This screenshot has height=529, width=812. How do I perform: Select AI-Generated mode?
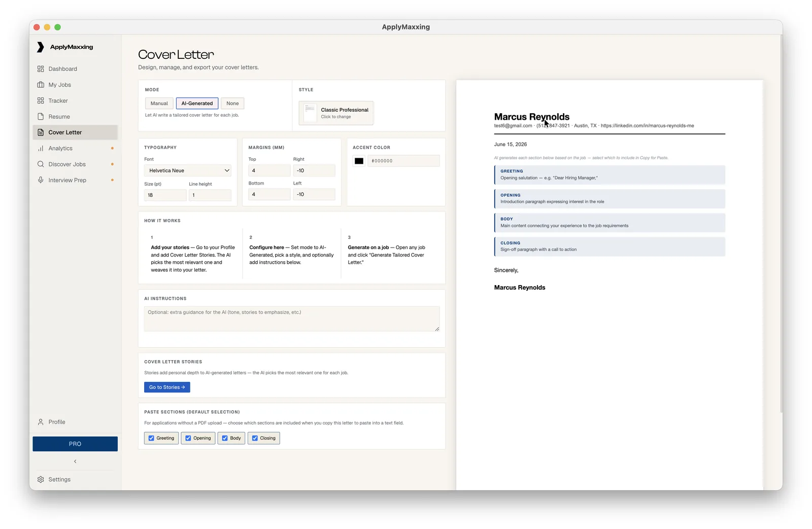pyautogui.click(x=197, y=103)
